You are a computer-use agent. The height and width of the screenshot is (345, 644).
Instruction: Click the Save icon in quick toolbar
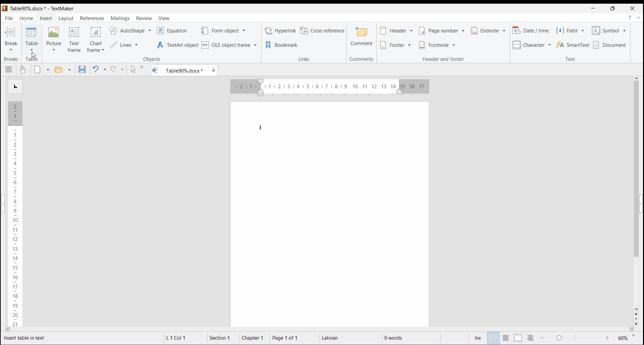coord(82,70)
